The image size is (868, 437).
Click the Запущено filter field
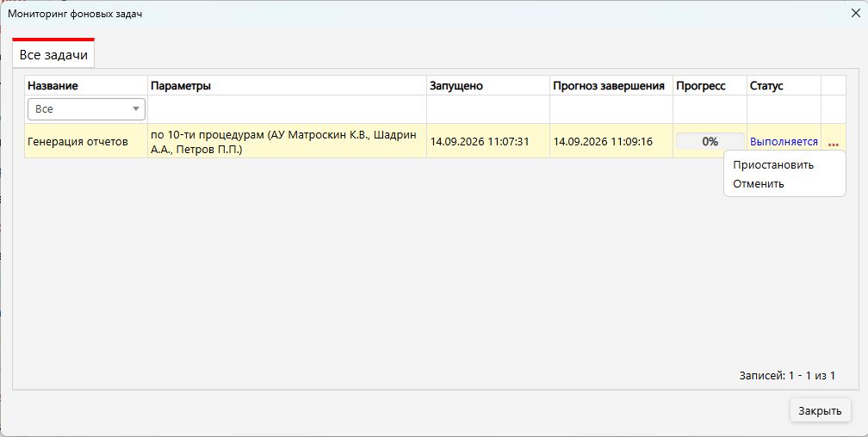[487, 109]
